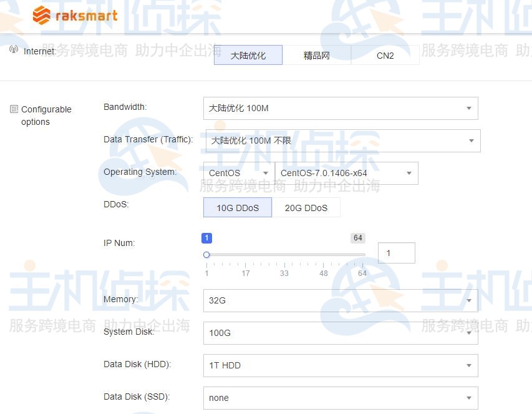Open the Data Disk (SSD) dropdown
Screen dimensions: 532x414
coord(341,398)
